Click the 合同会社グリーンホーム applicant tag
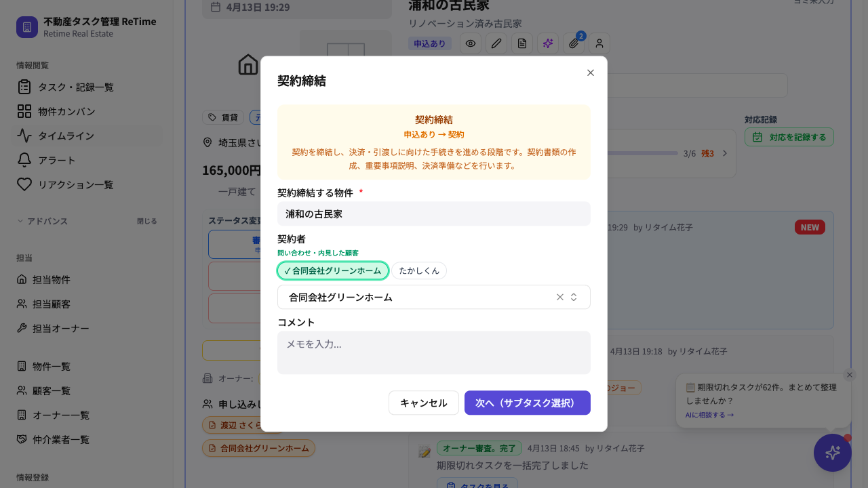 (x=259, y=448)
